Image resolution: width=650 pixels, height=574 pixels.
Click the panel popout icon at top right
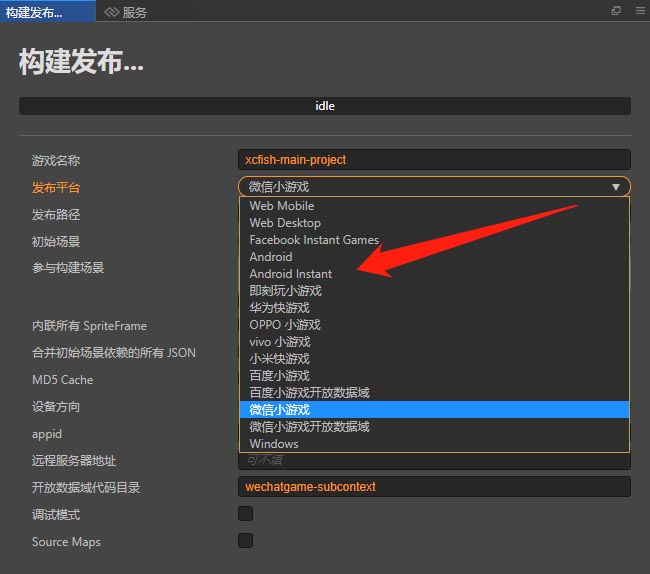(616, 11)
